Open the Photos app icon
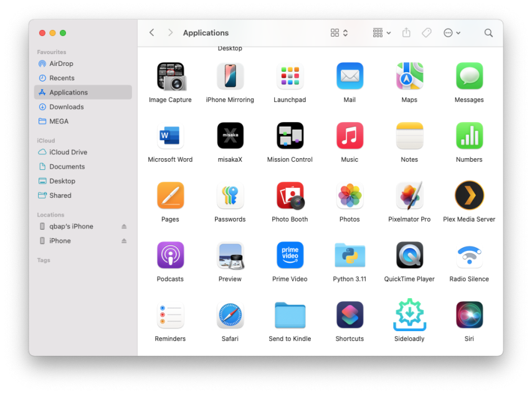532x394 pixels. pyautogui.click(x=349, y=195)
